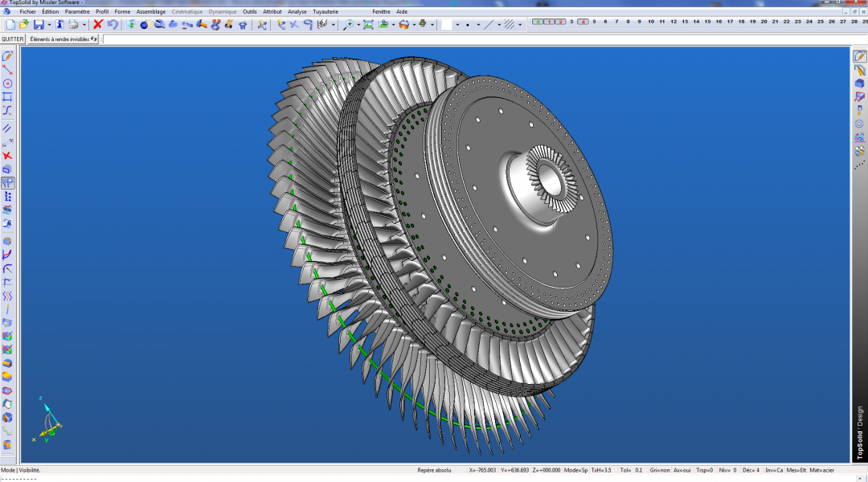Open the point style dropdown arrow

(x=478, y=24)
